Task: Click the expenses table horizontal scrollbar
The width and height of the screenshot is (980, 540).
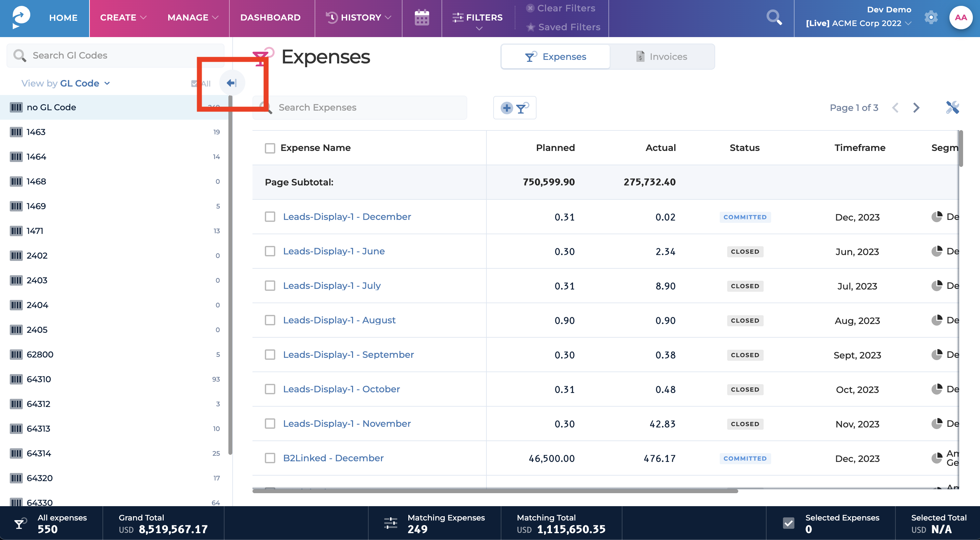Action: [x=495, y=491]
